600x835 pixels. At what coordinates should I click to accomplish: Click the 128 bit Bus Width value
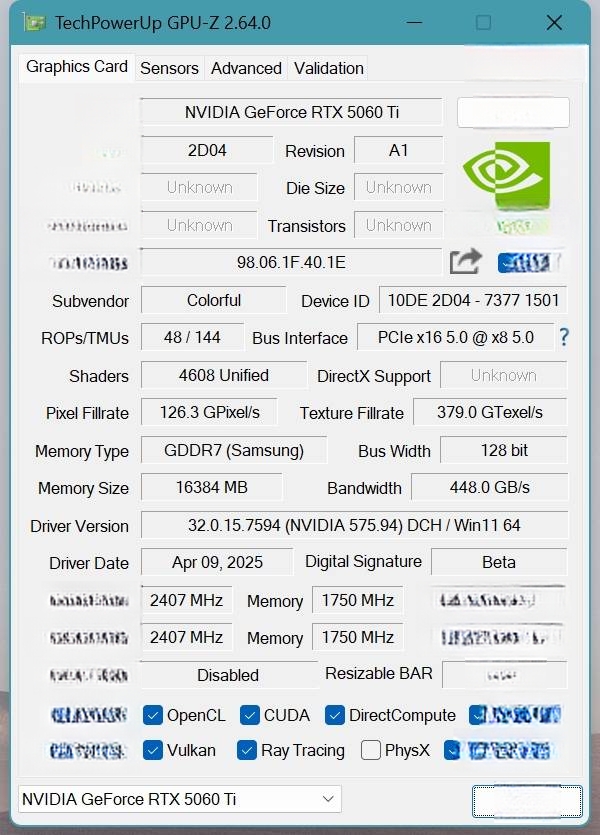[x=504, y=451]
